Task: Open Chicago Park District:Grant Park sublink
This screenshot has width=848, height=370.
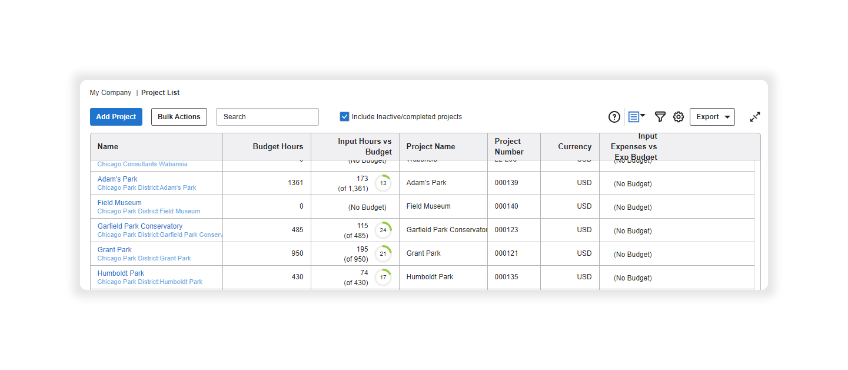Action: (x=144, y=258)
